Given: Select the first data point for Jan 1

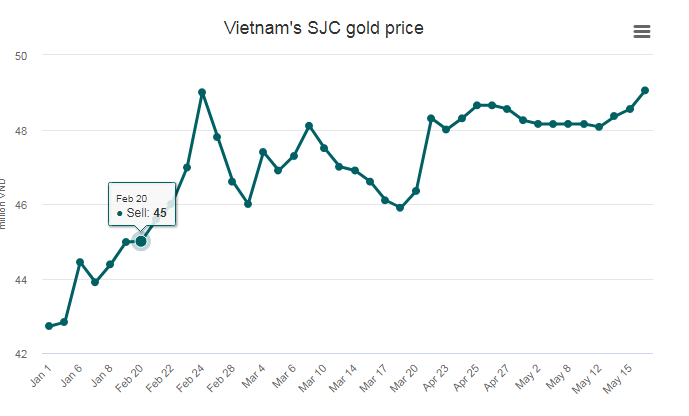Looking at the screenshot, I should click(x=49, y=326).
